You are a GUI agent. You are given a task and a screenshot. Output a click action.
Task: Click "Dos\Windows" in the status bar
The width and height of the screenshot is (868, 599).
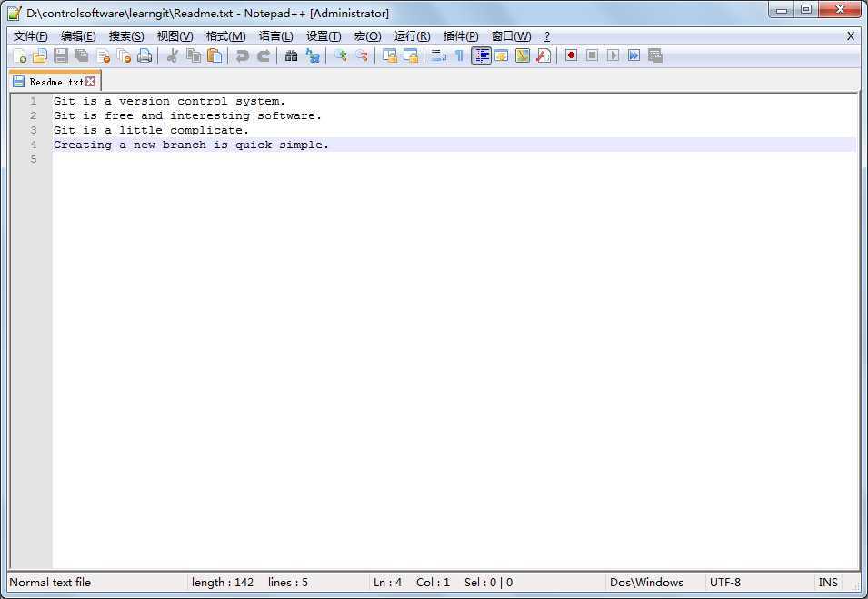point(646,583)
